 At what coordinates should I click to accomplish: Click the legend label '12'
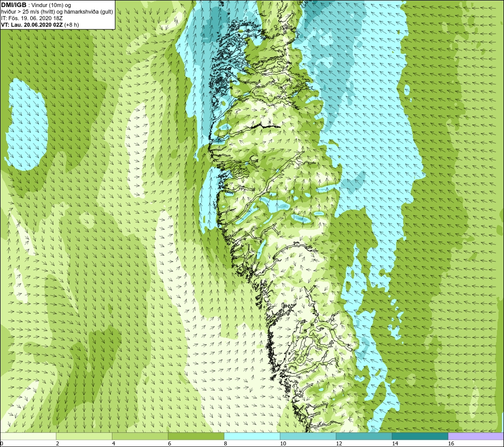(x=339, y=444)
